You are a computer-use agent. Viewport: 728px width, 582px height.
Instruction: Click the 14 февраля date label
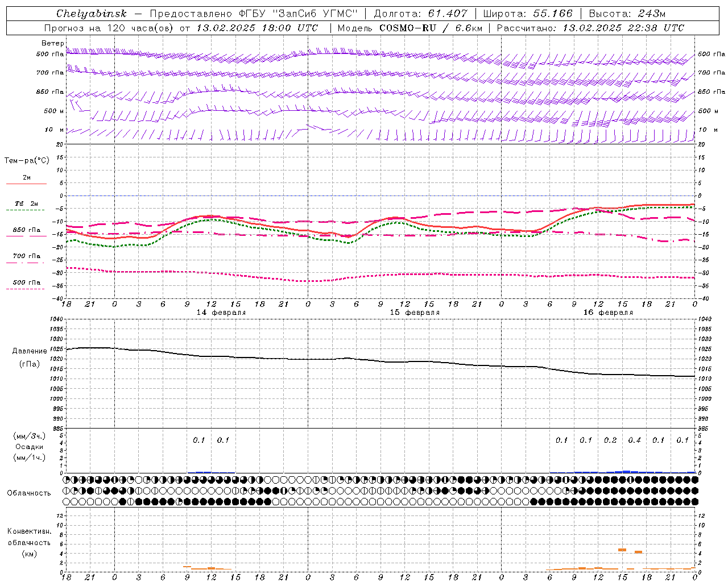click(x=221, y=313)
